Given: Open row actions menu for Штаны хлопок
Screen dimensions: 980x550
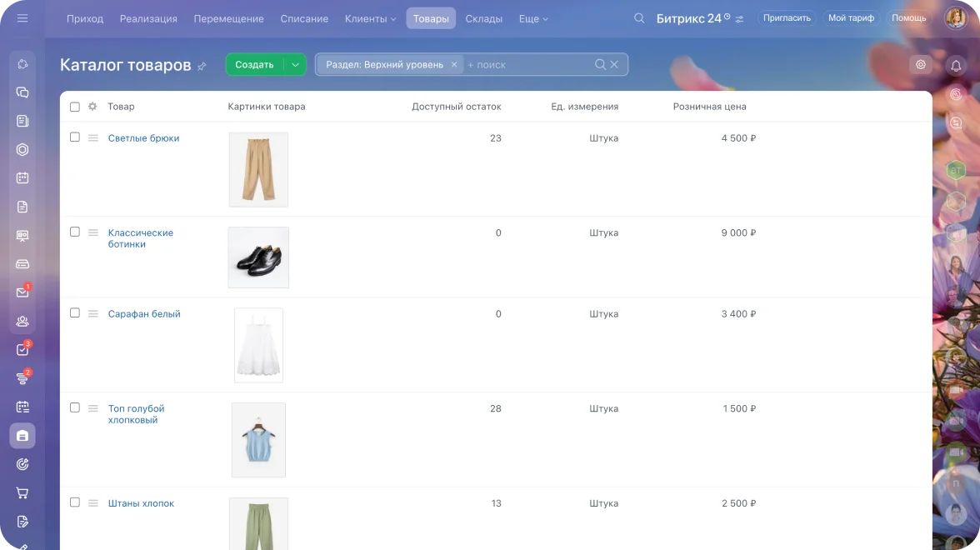Looking at the screenshot, I should tap(93, 503).
